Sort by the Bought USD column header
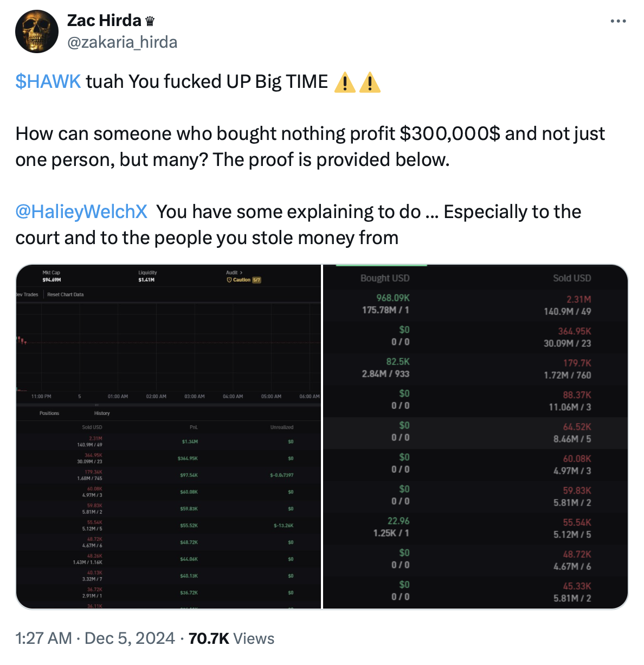This screenshot has height=665, width=644. [x=385, y=278]
